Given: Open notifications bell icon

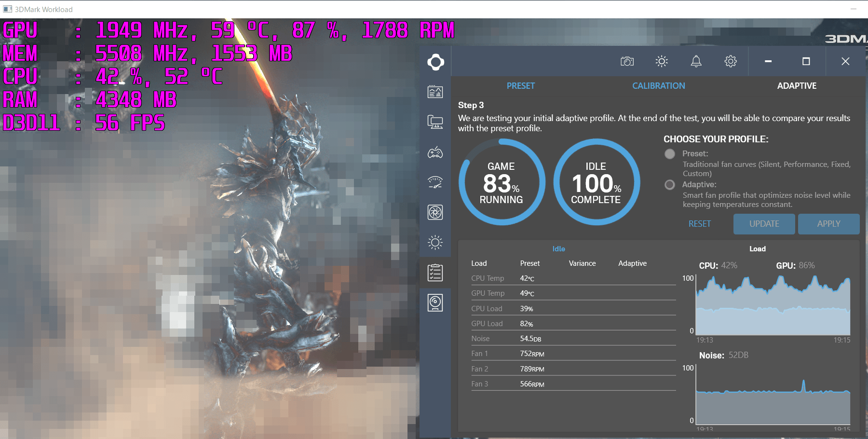Looking at the screenshot, I should point(696,61).
